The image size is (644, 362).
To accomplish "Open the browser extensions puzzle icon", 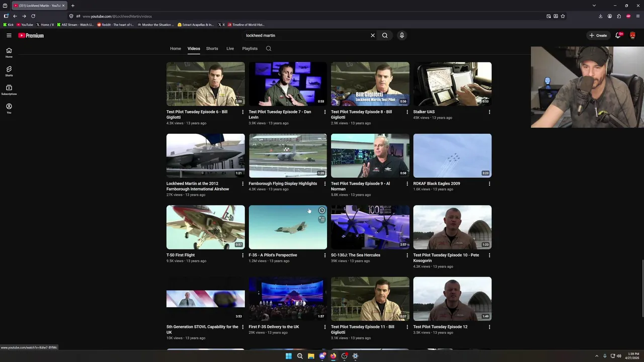I will [x=619, y=16].
